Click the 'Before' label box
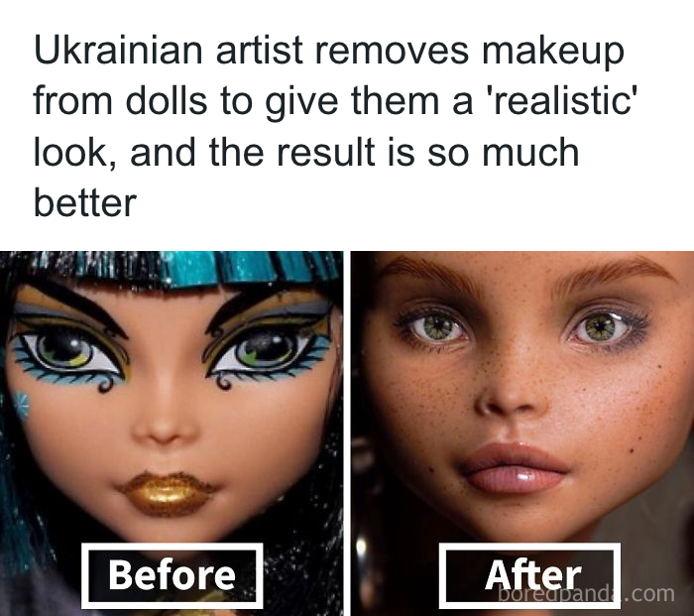This screenshot has width=694, height=616. 172,575
